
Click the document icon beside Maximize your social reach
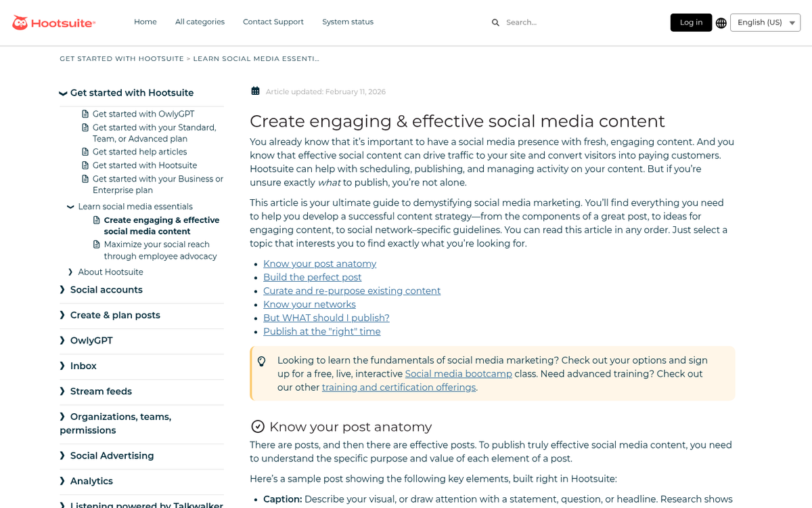[95, 245]
